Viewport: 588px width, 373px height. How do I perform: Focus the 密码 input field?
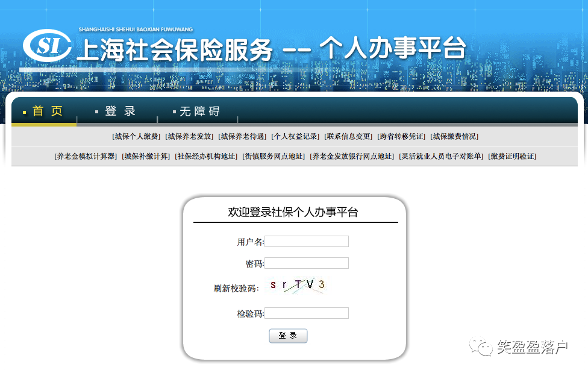[x=307, y=263]
